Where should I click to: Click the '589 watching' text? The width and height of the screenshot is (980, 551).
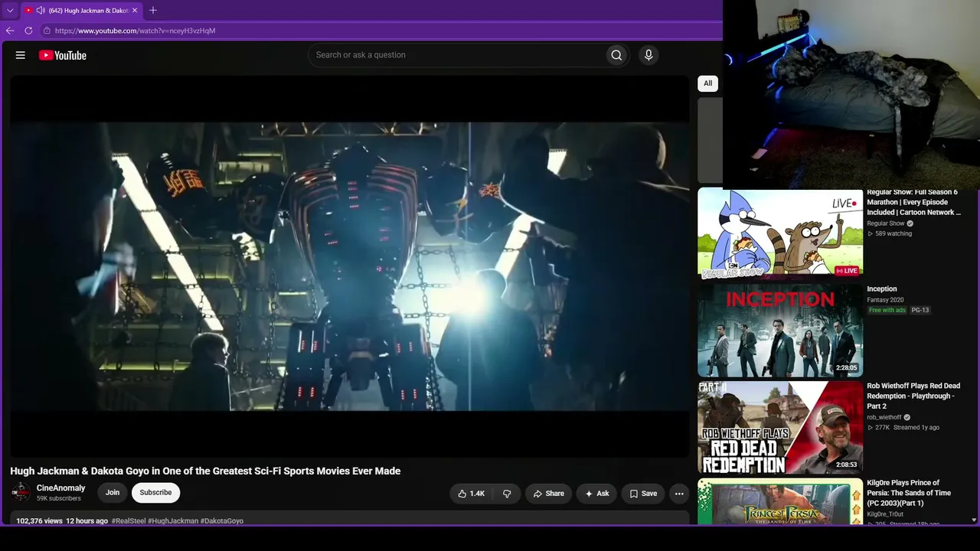893,233
